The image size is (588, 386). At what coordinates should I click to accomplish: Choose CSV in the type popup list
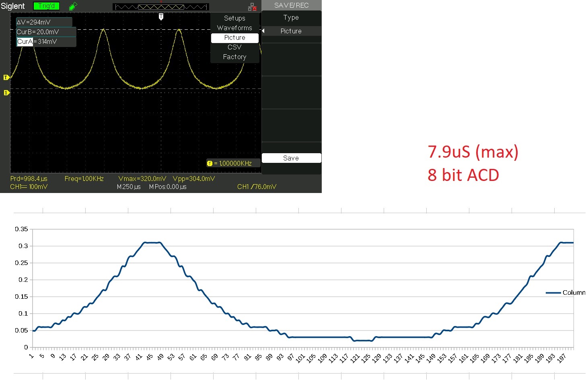234,47
